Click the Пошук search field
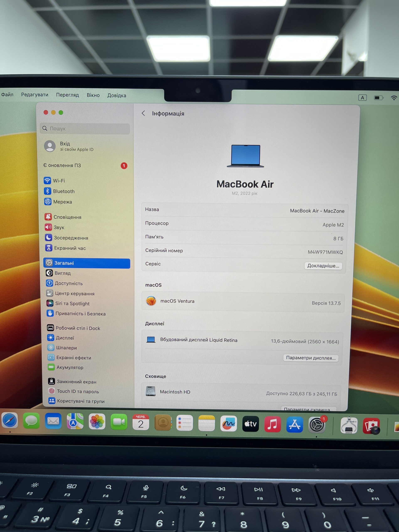Viewport: 399px width, 532px height. coord(85,128)
